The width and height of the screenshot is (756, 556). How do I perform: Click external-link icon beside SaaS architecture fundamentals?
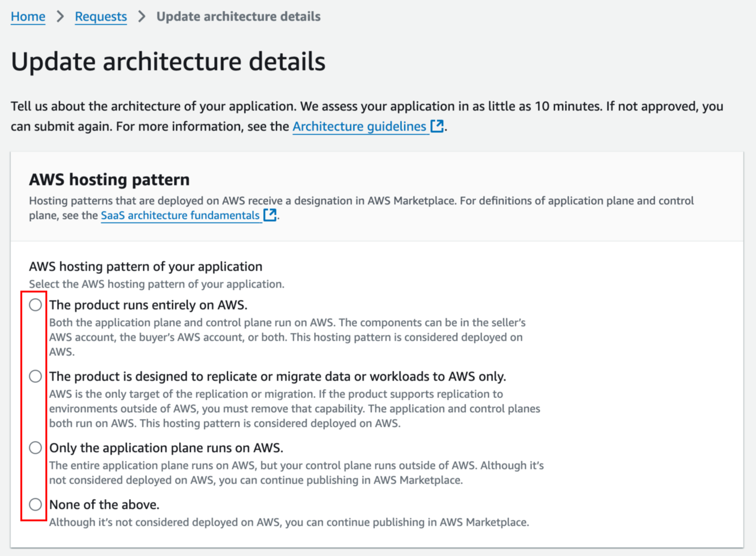click(x=270, y=215)
